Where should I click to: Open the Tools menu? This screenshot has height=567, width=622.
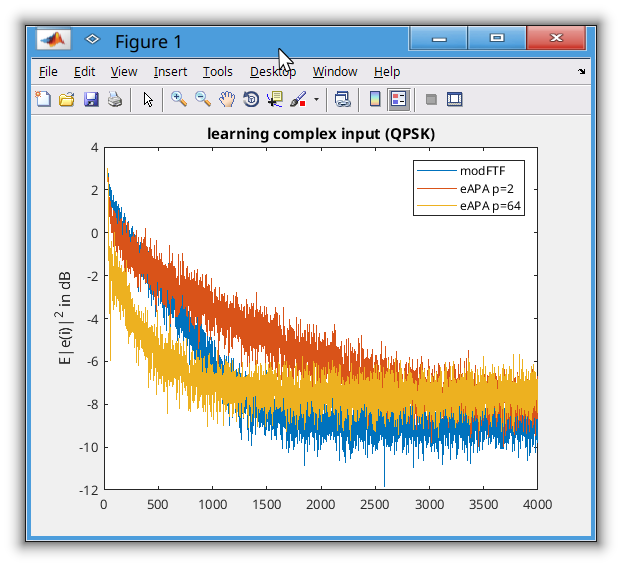coord(218,72)
